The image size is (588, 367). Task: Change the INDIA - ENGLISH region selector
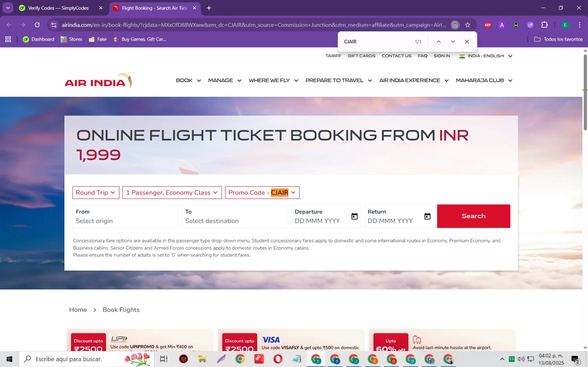click(x=486, y=56)
